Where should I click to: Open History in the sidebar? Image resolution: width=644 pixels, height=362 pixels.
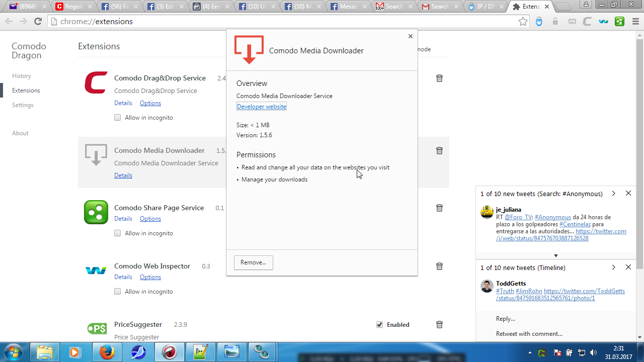point(22,76)
